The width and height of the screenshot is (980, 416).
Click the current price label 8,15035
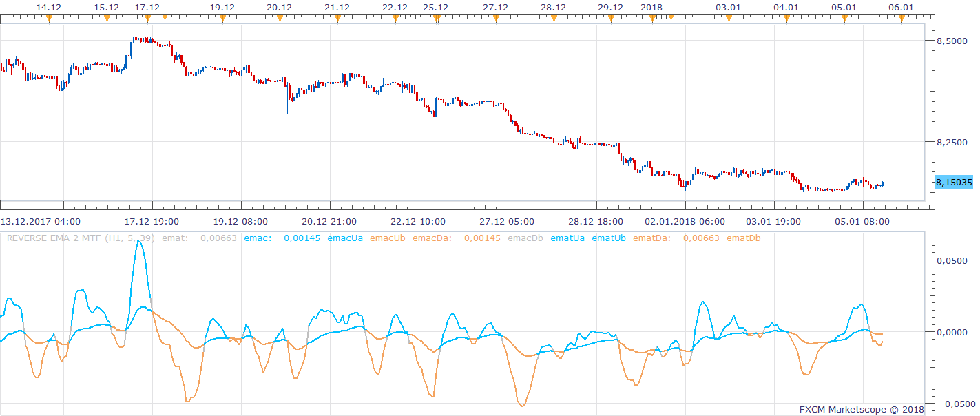[x=953, y=182]
